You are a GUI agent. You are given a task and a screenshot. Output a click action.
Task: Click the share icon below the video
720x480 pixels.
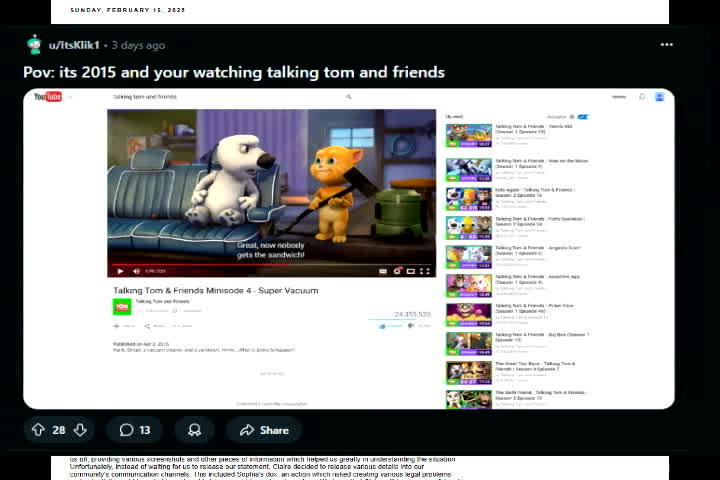click(x=147, y=326)
